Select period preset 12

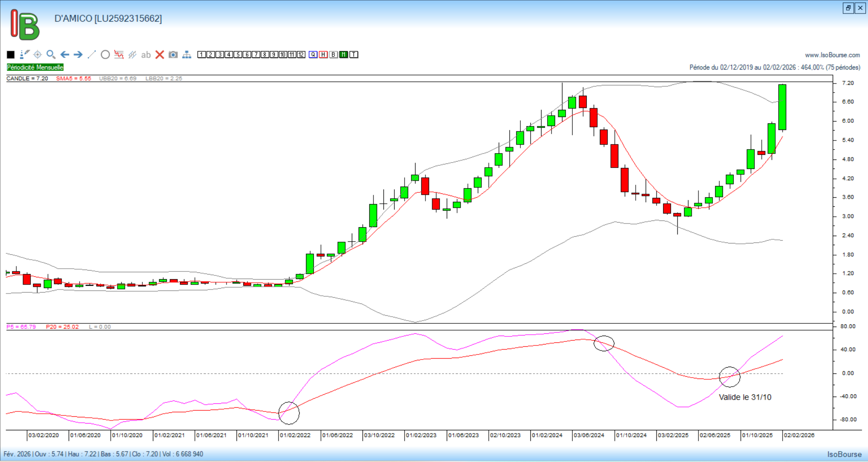point(301,55)
